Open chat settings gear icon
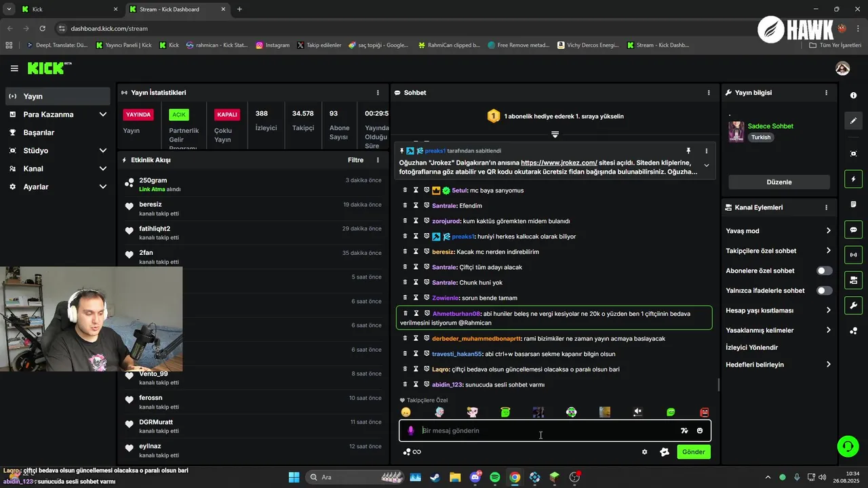 [x=644, y=452]
